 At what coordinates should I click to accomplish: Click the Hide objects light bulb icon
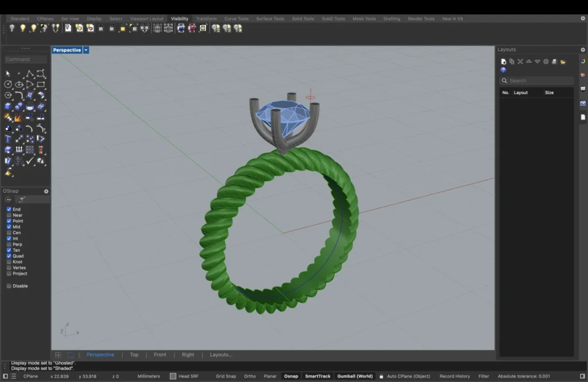(12, 28)
